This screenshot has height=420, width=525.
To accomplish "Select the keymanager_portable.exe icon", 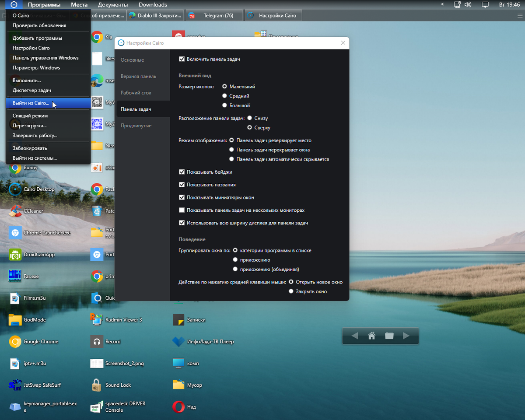I will (x=15, y=407).
